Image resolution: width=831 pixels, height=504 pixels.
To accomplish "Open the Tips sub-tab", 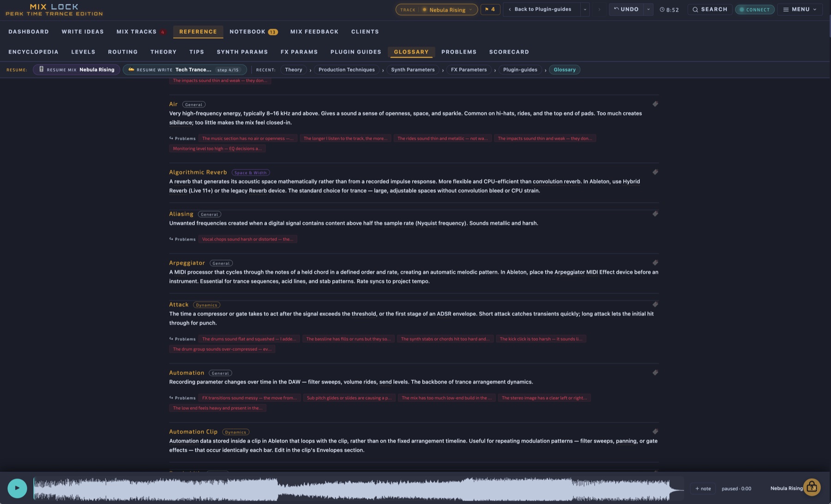I will (197, 52).
